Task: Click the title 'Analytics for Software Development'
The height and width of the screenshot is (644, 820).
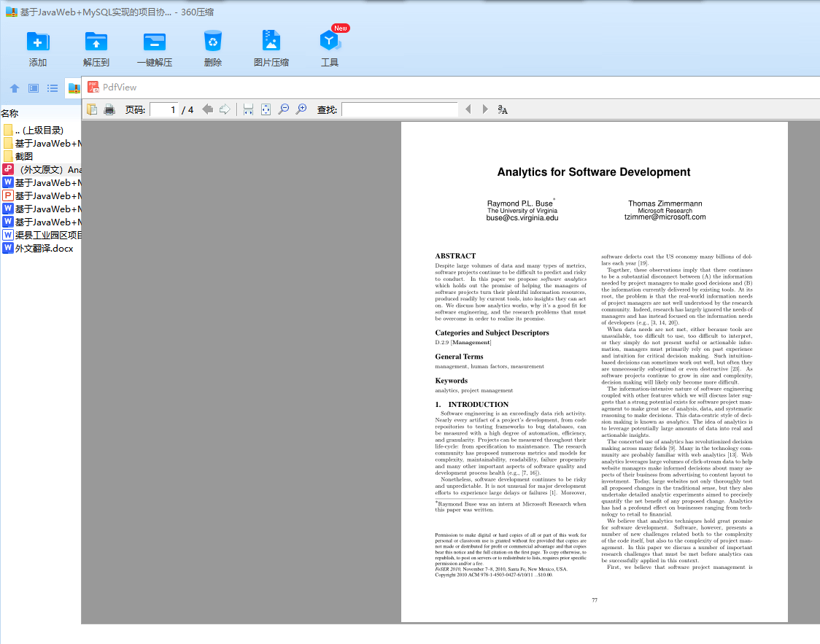Action: click(x=594, y=172)
